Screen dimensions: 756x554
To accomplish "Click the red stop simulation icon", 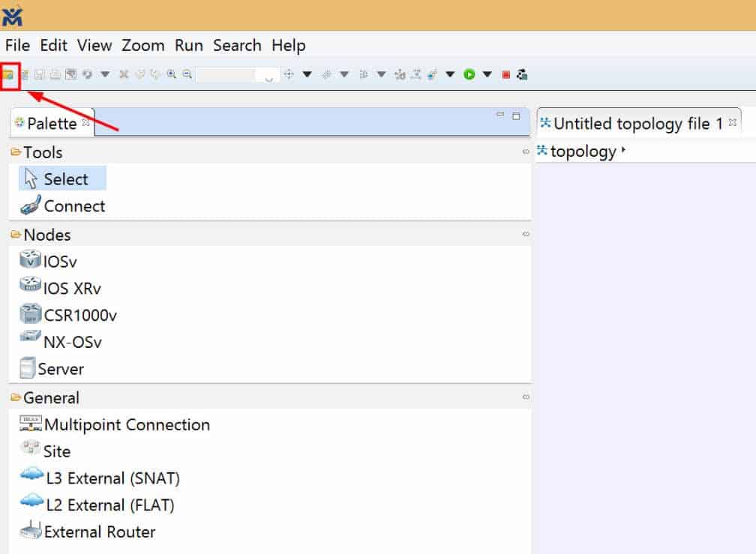I will [505, 75].
